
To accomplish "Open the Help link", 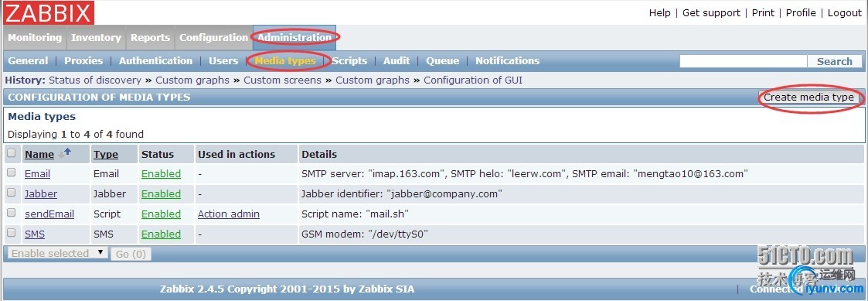I will point(659,12).
